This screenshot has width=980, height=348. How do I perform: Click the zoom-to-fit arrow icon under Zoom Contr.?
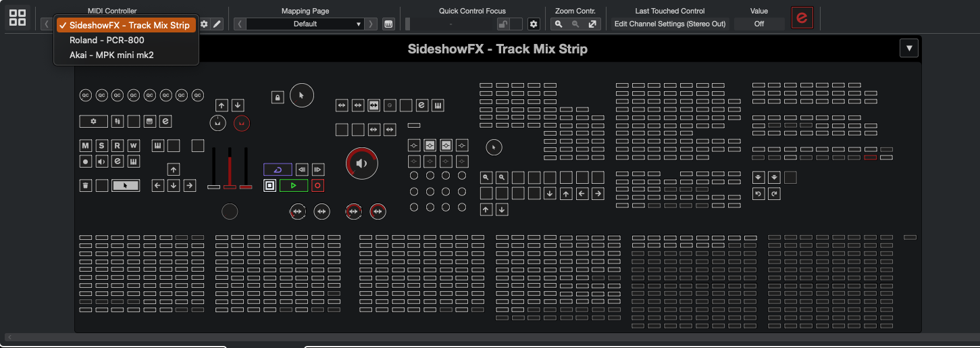[x=592, y=24]
